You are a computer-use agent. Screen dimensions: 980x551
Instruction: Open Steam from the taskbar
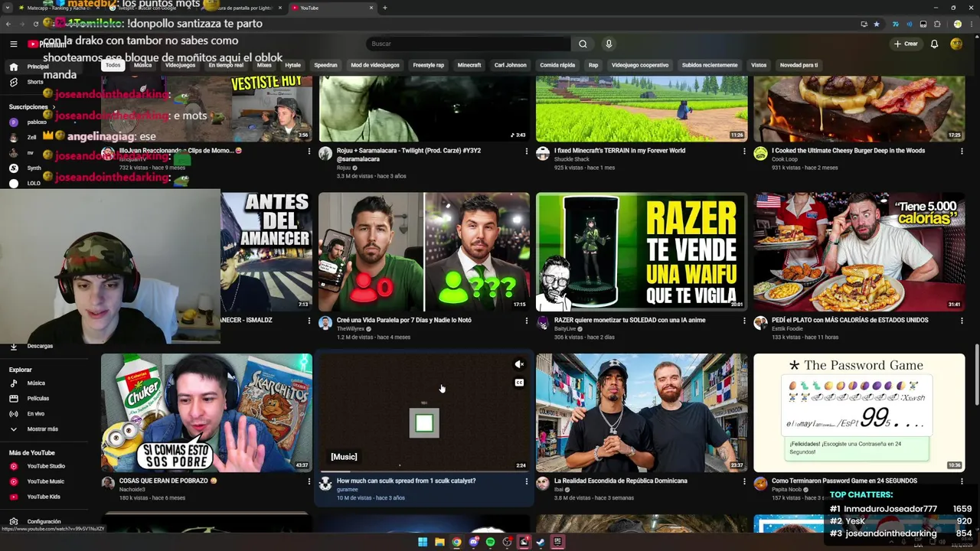tap(541, 542)
